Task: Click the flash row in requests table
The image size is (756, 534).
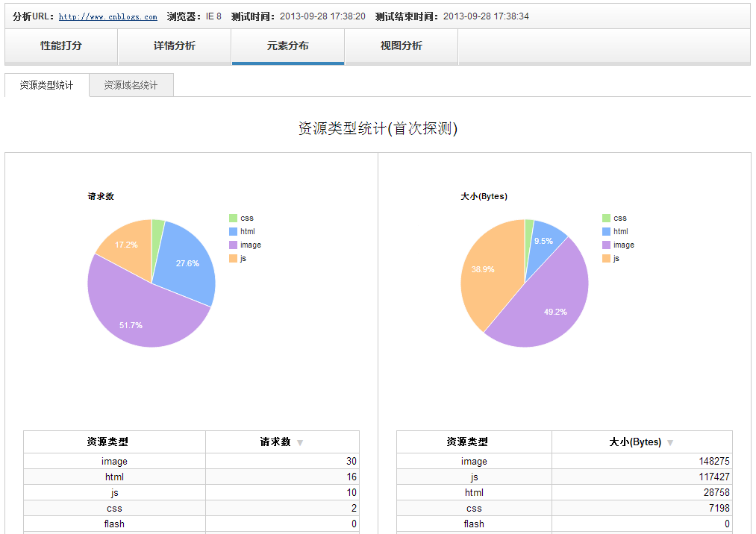Action: [191, 524]
